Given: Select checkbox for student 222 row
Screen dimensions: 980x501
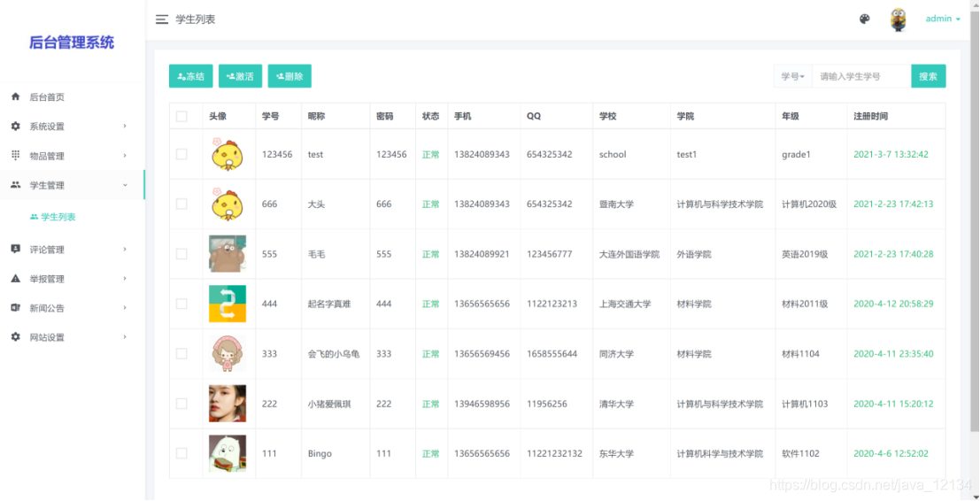Looking at the screenshot, I should coord(181,404).
